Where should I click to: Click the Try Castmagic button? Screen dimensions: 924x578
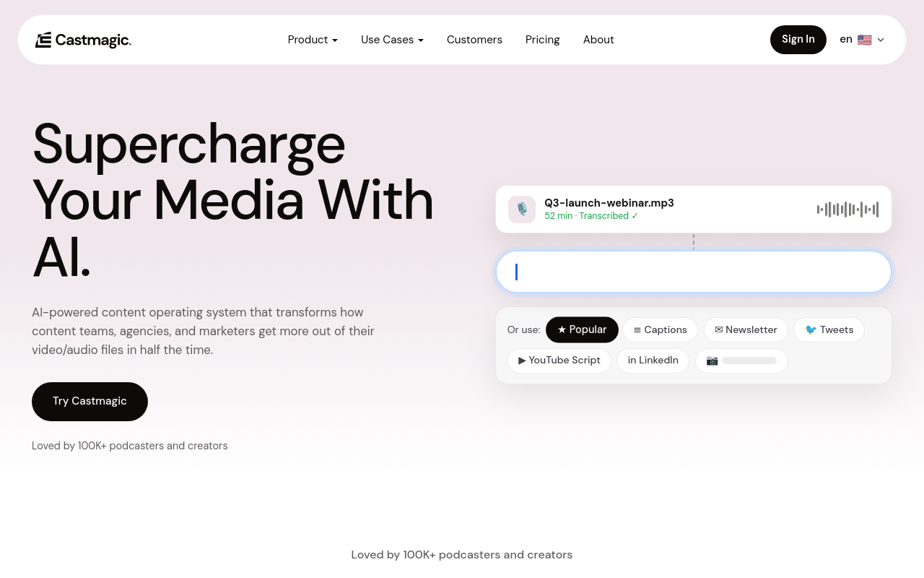90,402
